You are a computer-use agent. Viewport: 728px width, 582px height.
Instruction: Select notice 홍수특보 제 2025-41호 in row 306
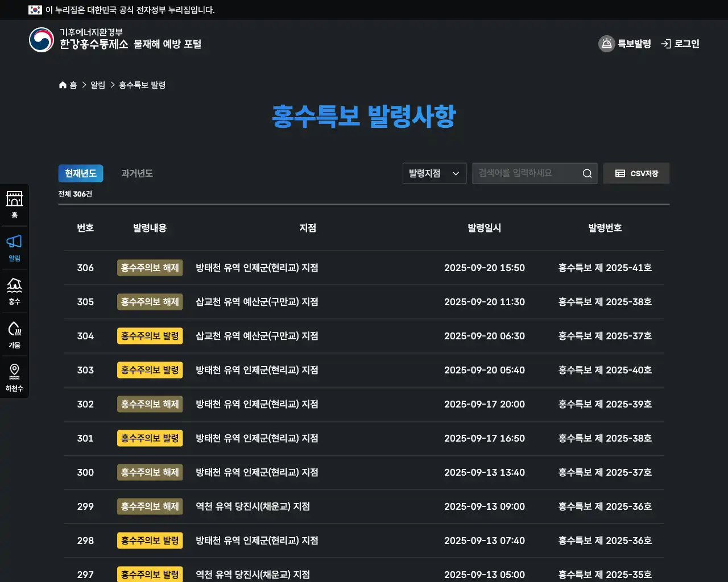point(605,268)
